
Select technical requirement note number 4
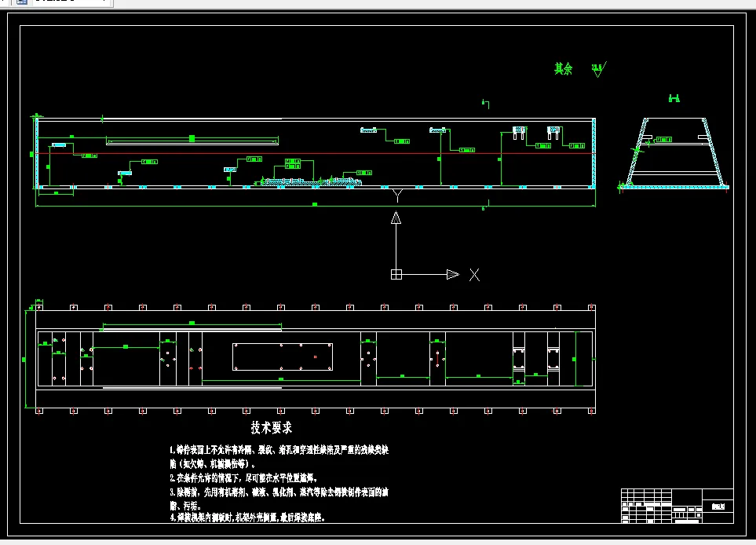(x=247, y=518)
